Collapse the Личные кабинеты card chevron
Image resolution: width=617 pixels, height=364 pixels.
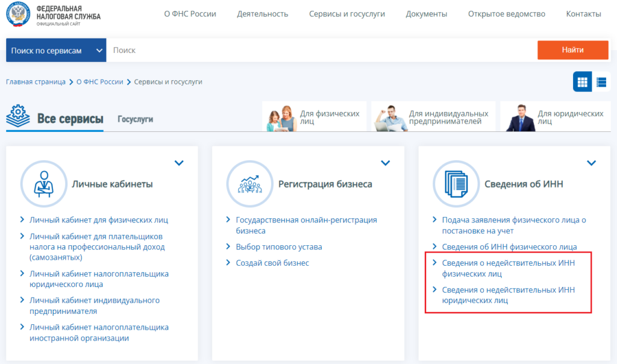tap(179, 163)
